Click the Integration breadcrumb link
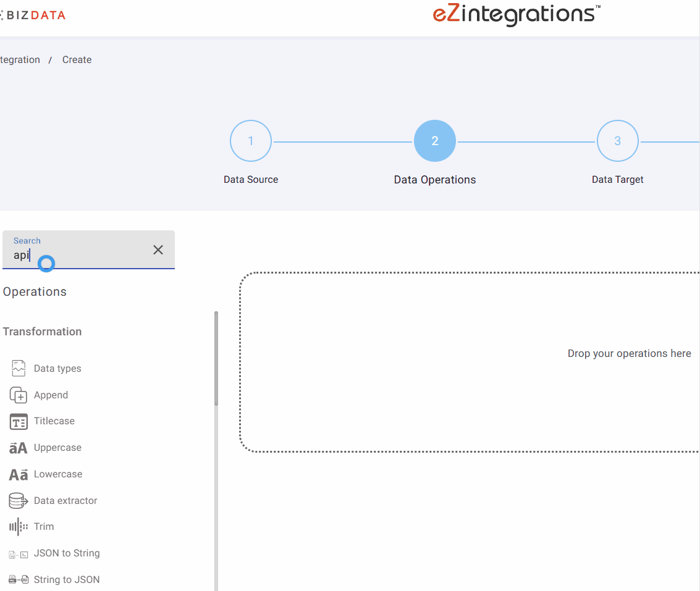 (x=20, y=60)
